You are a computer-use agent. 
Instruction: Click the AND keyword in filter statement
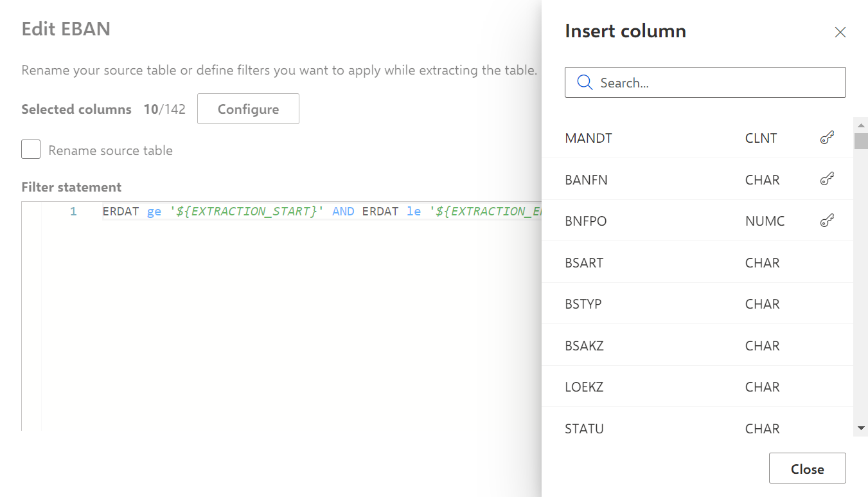point(343,211)
